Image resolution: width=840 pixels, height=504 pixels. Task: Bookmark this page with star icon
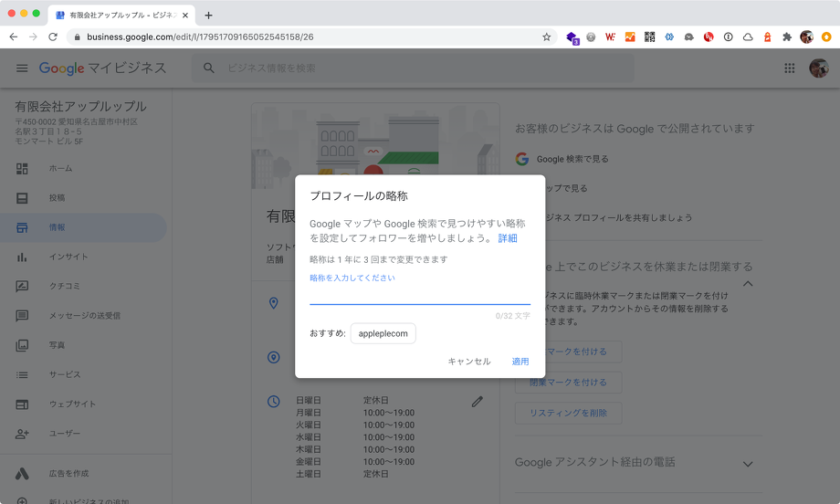click(x=546, y=37)
